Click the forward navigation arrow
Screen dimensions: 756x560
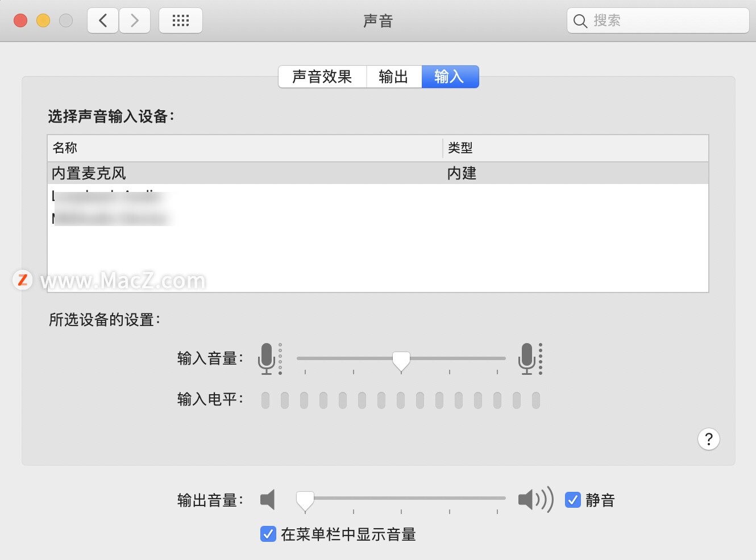point(135,20)
